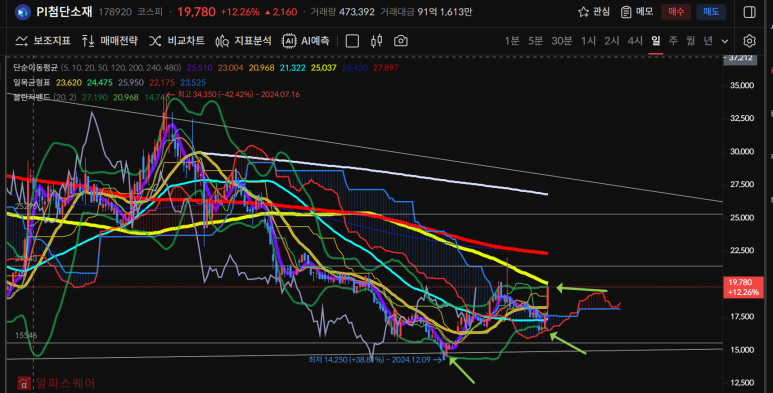
Task: Click the 거래량 473,392 volume text
Action: [x=342, y=12]
